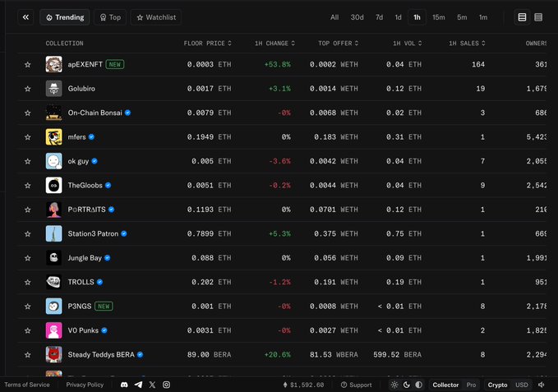Image resolution: width=558 pixels, height=392 pixels.
Task: Switch to Pro mode
Action: [471, 385]
